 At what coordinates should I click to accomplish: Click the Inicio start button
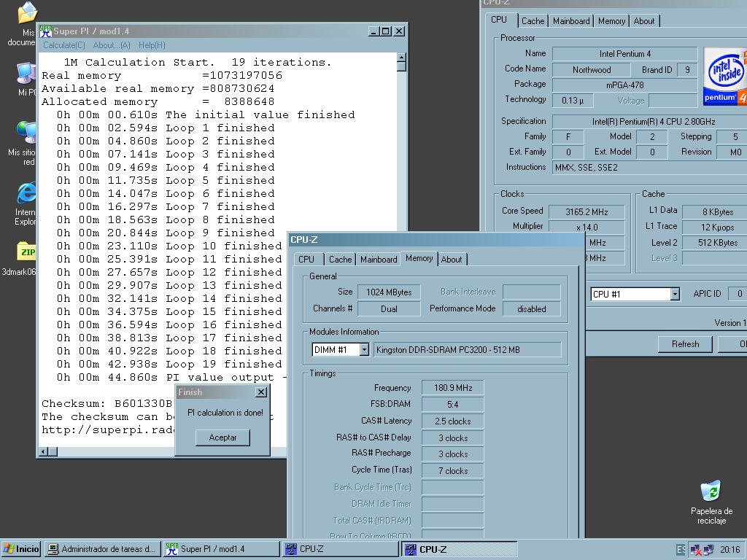(21, 549)
